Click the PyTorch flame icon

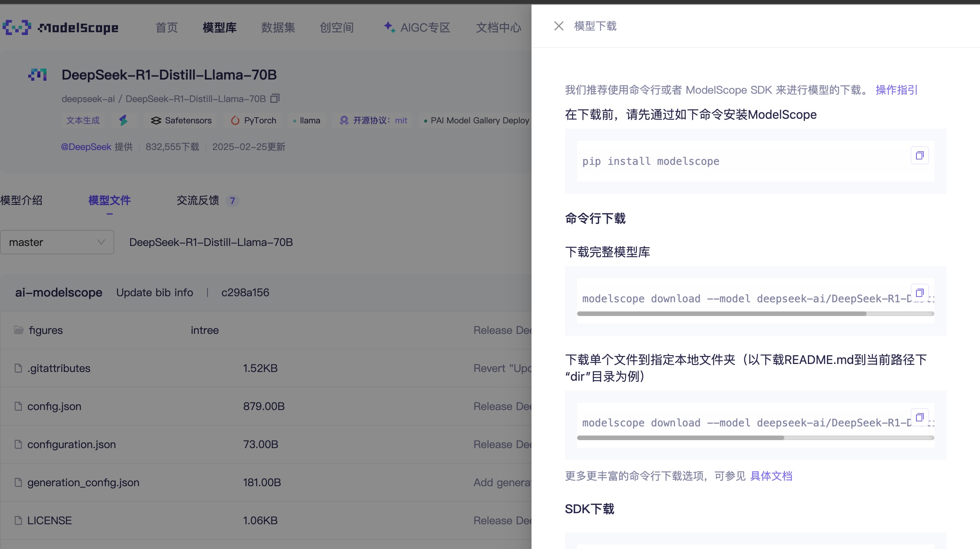tap(235, 120)
